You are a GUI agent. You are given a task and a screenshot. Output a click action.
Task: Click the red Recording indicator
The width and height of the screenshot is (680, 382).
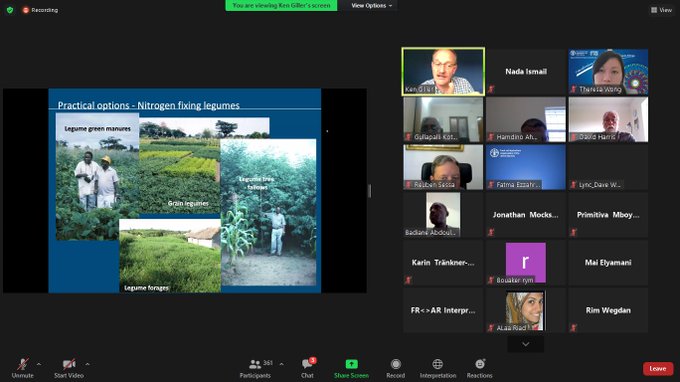pyautogui.click(x=40, y=10)
